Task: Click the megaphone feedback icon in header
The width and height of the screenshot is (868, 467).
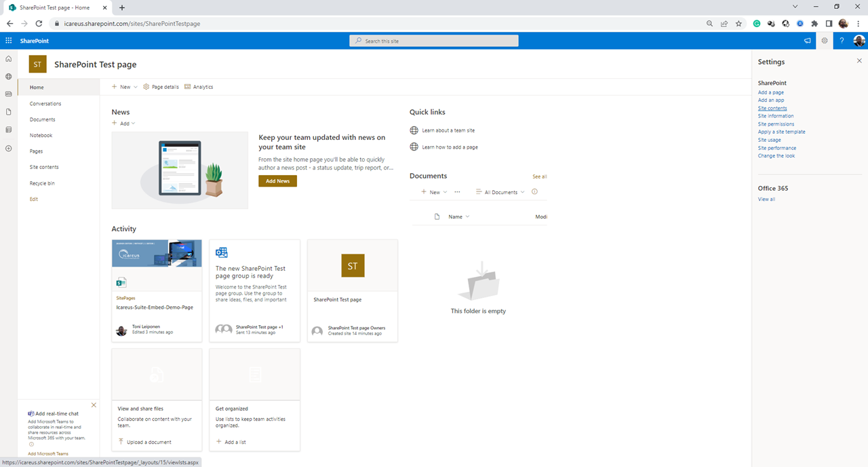Action: tap(807, 41)
